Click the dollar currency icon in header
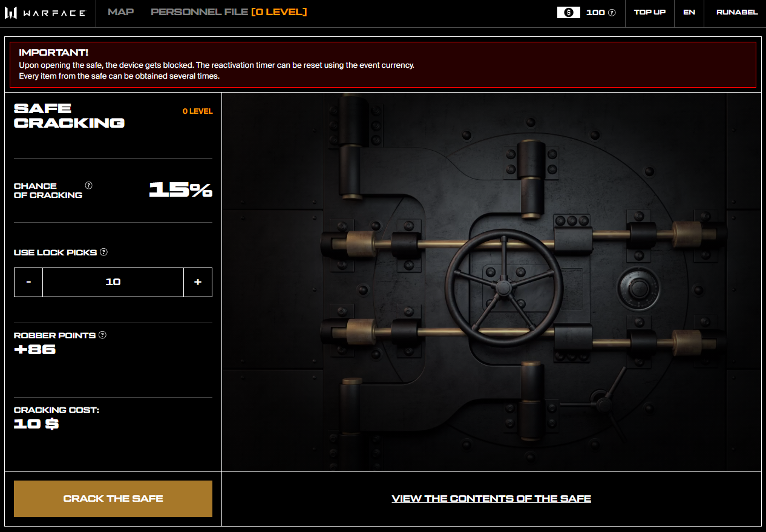Image resolution: width=766 pixels, height=532 pixels. pos(569,12)
